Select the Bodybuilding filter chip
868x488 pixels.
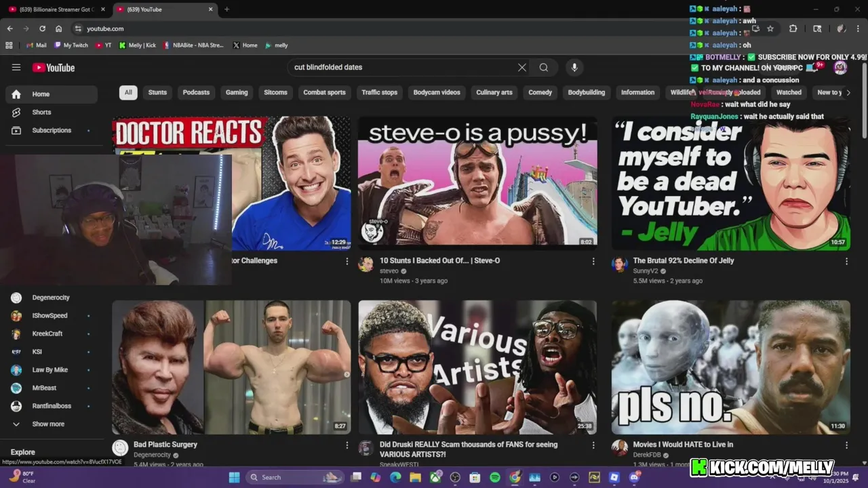click(587, 92)
